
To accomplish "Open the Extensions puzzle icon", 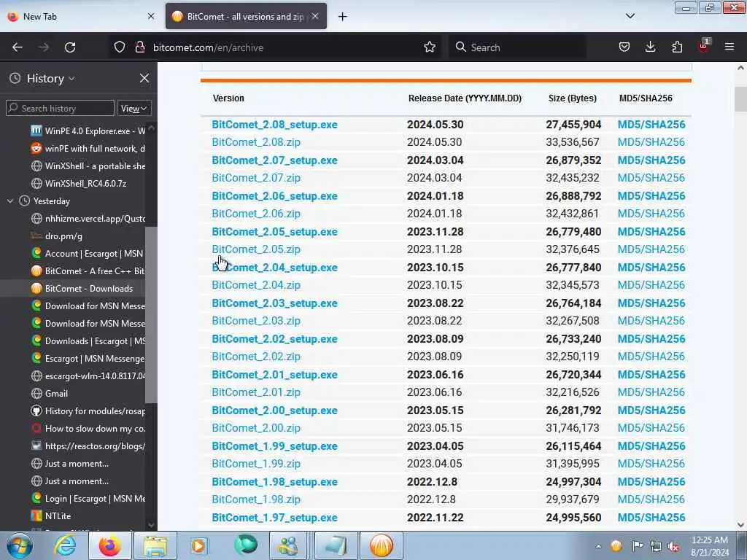I will [677, 47].
